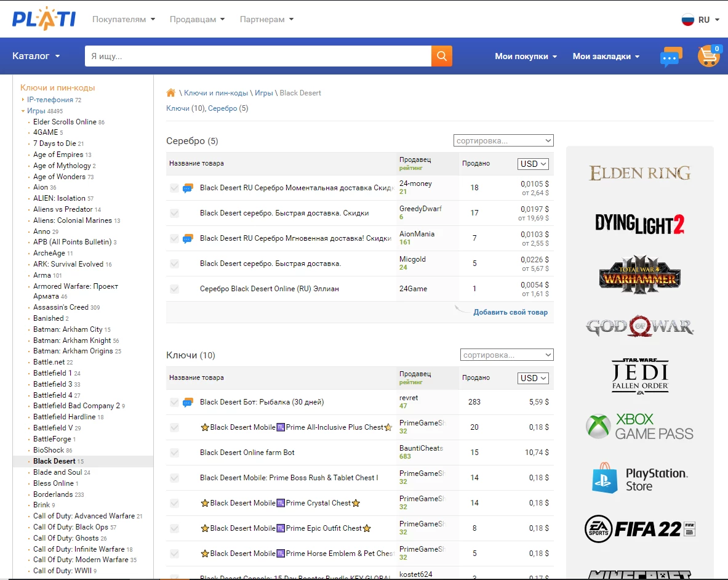
Task: Open USD currency dropdown in Серебро table
Action: [x=533, y=164]
